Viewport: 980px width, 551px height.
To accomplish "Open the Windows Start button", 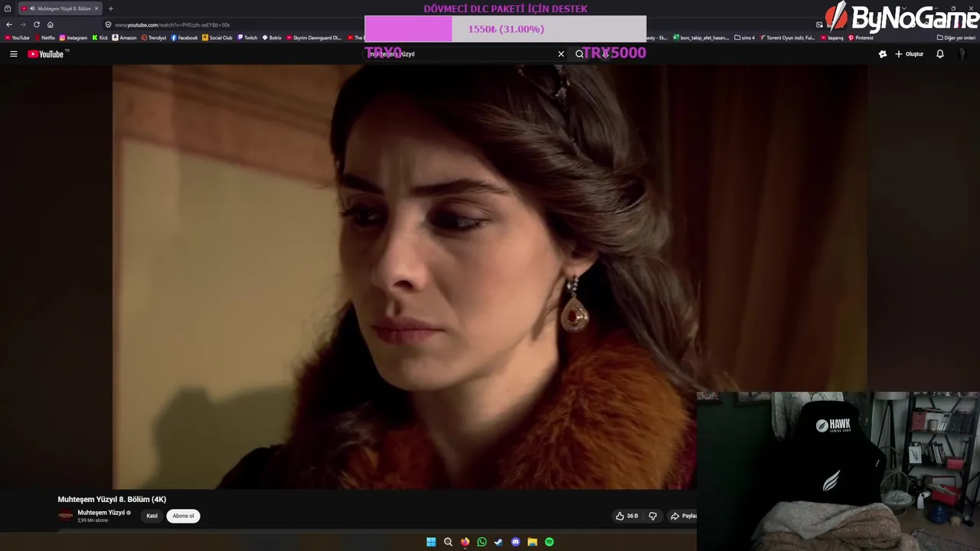I will [431, 542].
